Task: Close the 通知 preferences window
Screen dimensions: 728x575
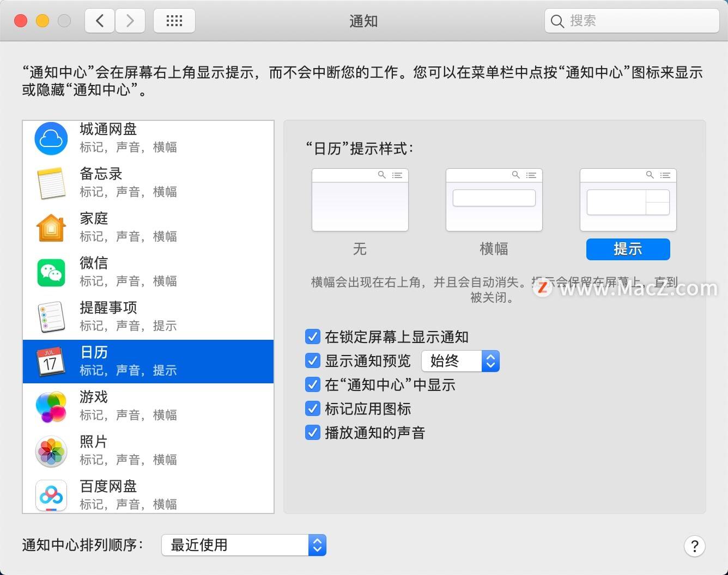Action: pos(21,21)
